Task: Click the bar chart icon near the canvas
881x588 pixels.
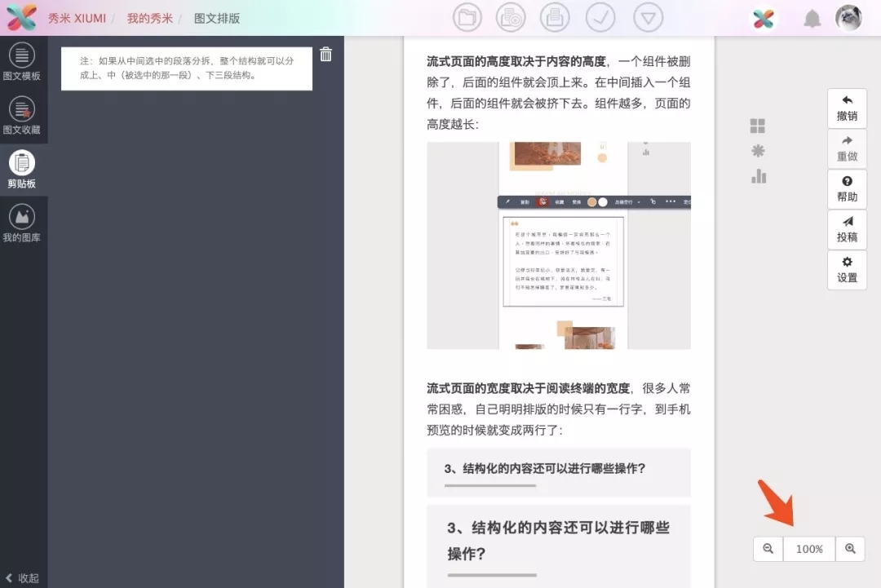Action: [x=758, y=175]
